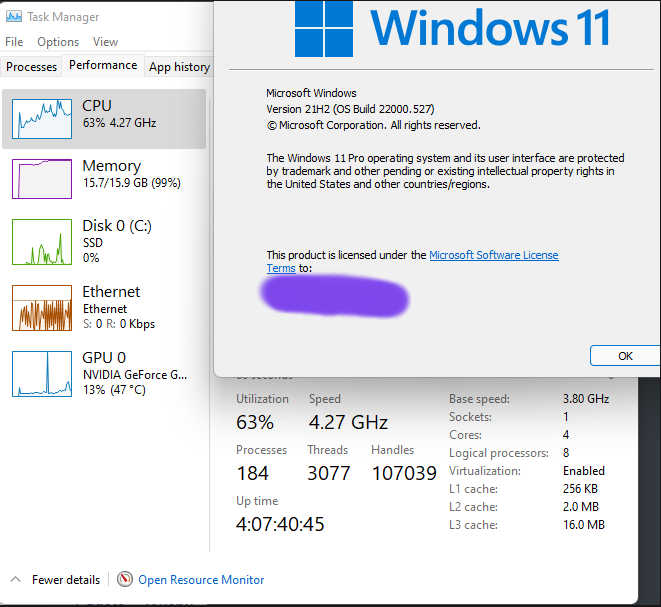Click the Memory label in sidebar

[x=112, y=166]
